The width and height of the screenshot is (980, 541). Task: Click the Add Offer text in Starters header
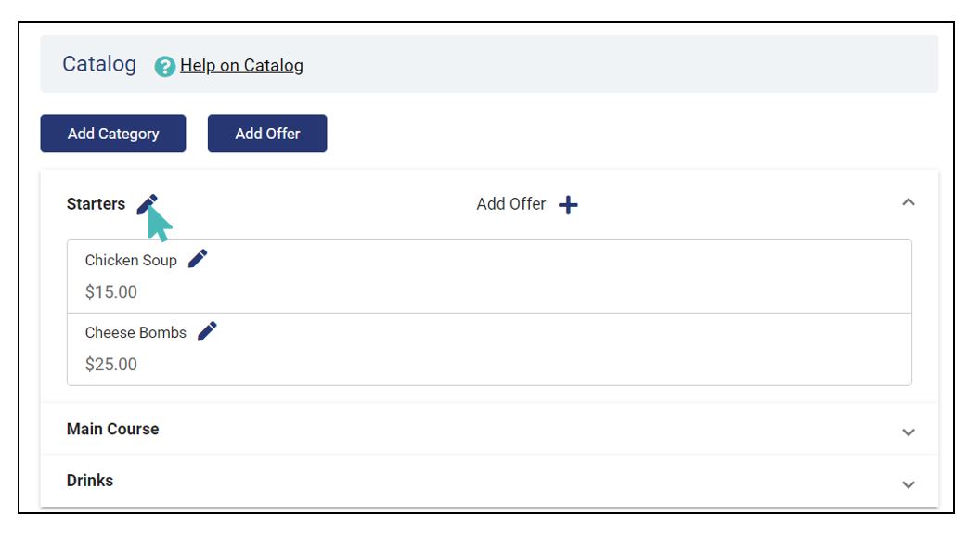510,204
